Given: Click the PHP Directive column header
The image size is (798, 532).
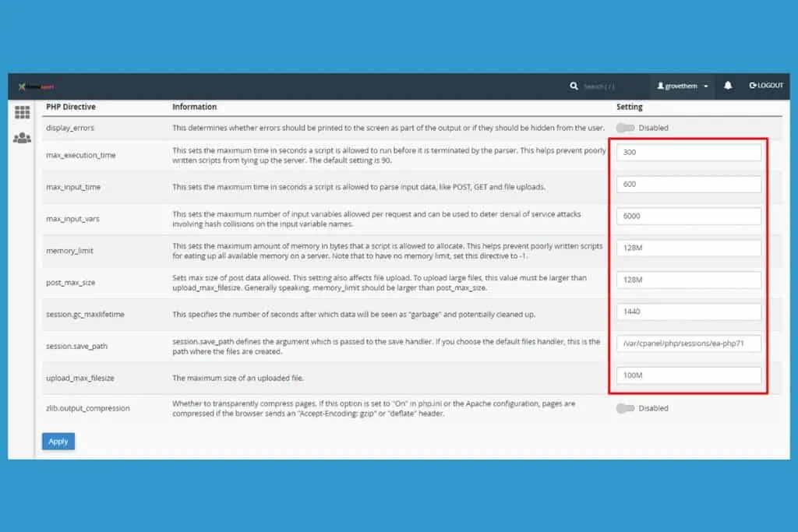Looking at the screenshot, I should pos(71,107).
